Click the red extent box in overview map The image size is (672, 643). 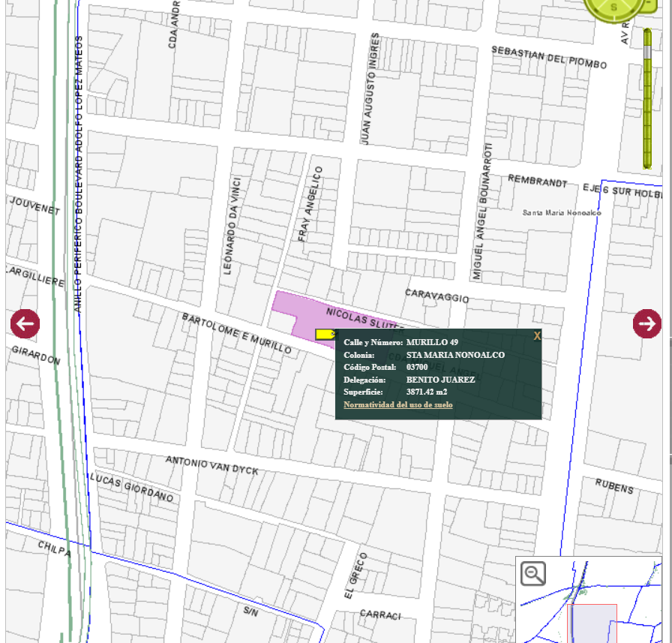[592, 623]
